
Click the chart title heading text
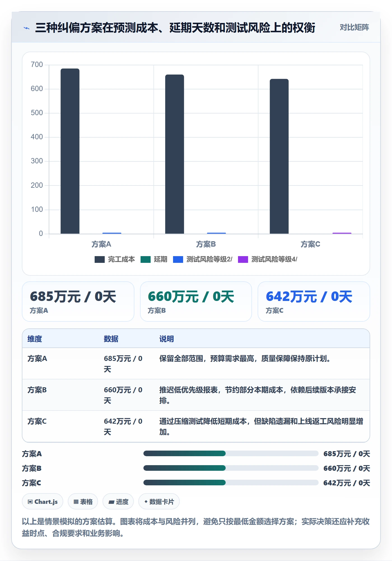(175, 28)
